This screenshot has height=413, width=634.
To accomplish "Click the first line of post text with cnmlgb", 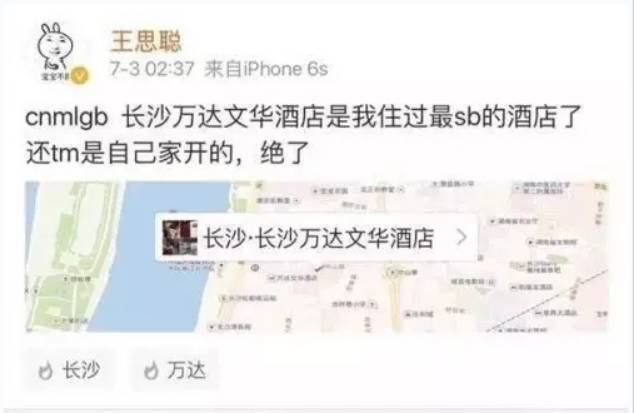I will [x=303, y=117].
